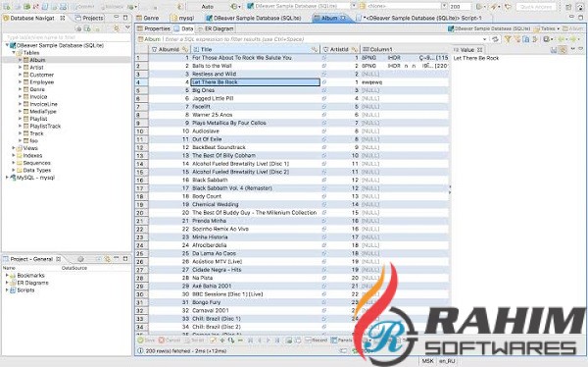Collapse the Tables folder in navigator
This screenshot has width=588, height=367.
[14, 53]
